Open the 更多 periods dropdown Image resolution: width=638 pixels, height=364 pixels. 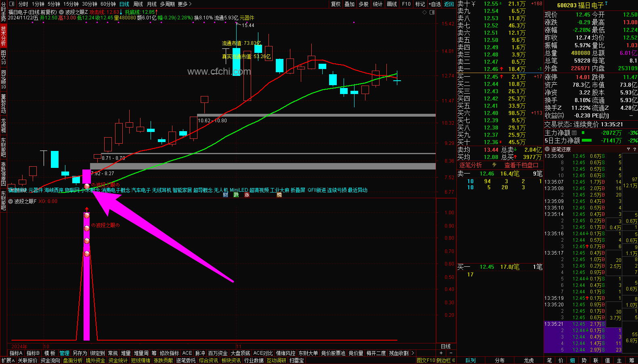(x=185, y=4)
